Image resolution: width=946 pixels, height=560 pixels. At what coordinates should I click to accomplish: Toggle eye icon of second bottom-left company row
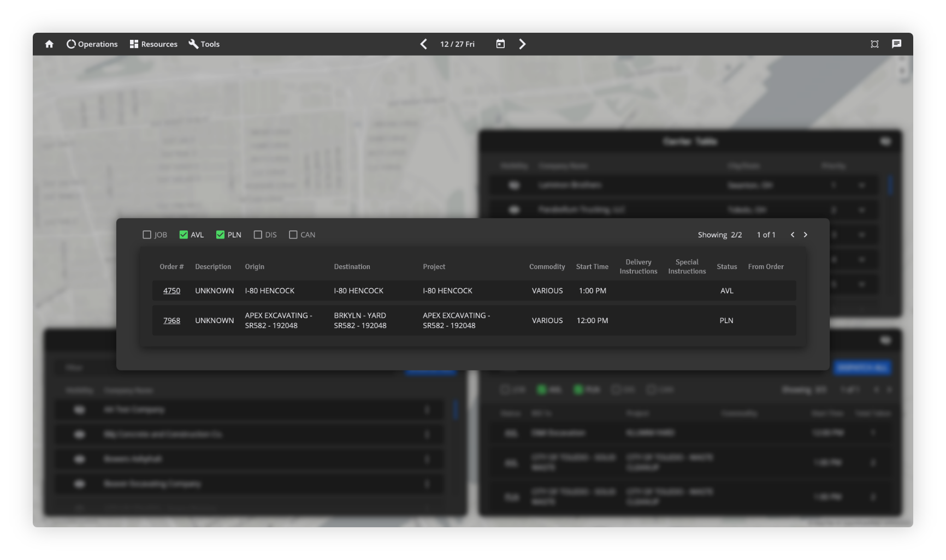tap(79, 434)
